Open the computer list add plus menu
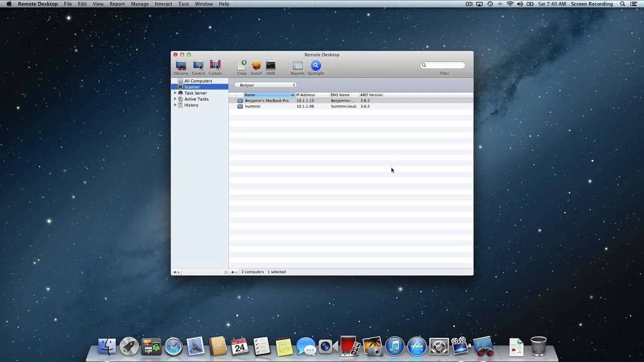Screen dimensions: 644x362 click(234, 272)
